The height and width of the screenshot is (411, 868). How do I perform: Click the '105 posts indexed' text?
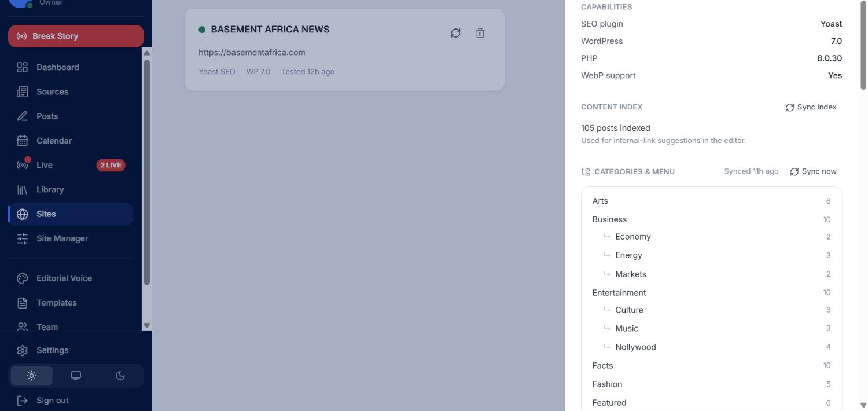(x=616, y=128)
